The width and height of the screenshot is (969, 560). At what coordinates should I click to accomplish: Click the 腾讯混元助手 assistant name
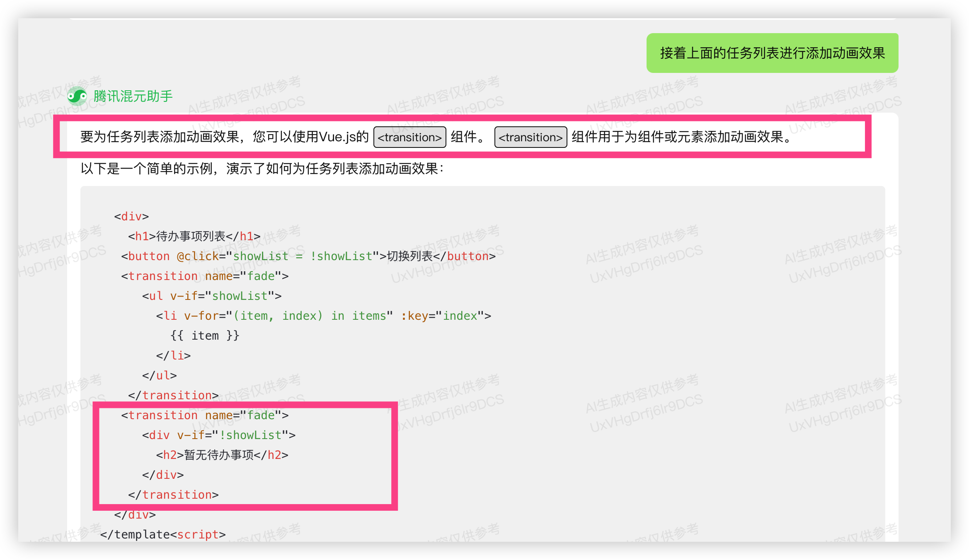point(133,97)
